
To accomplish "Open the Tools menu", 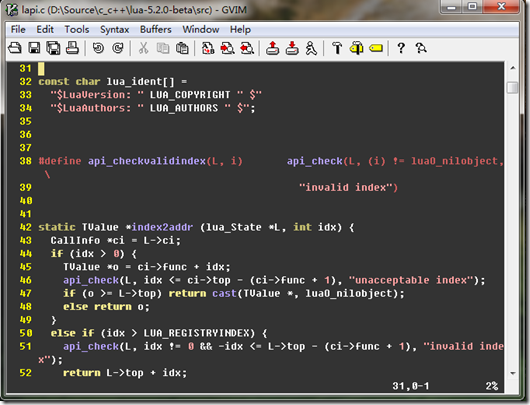I will click(77, 29).
